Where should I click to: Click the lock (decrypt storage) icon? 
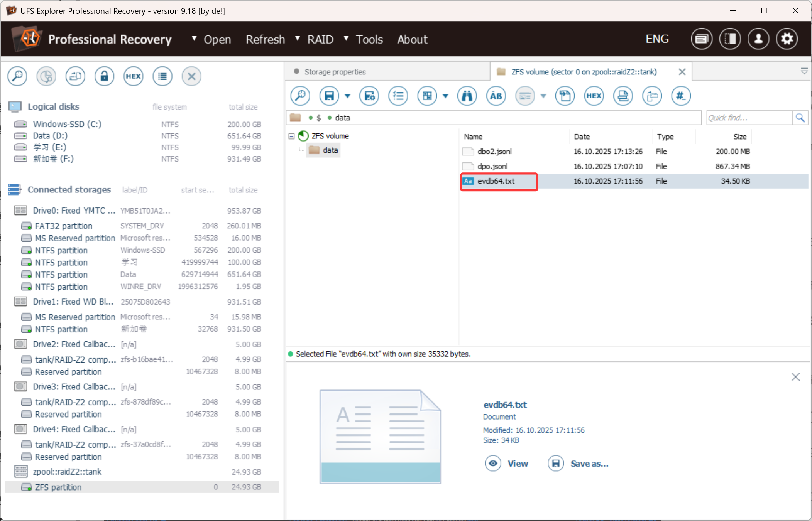pos(104,76)
